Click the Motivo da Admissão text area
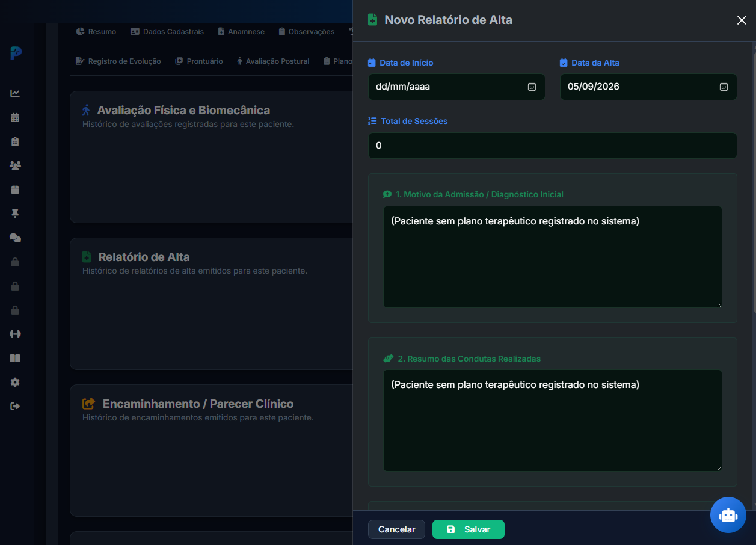Screen dimensions: 756x545 [552, 257]
